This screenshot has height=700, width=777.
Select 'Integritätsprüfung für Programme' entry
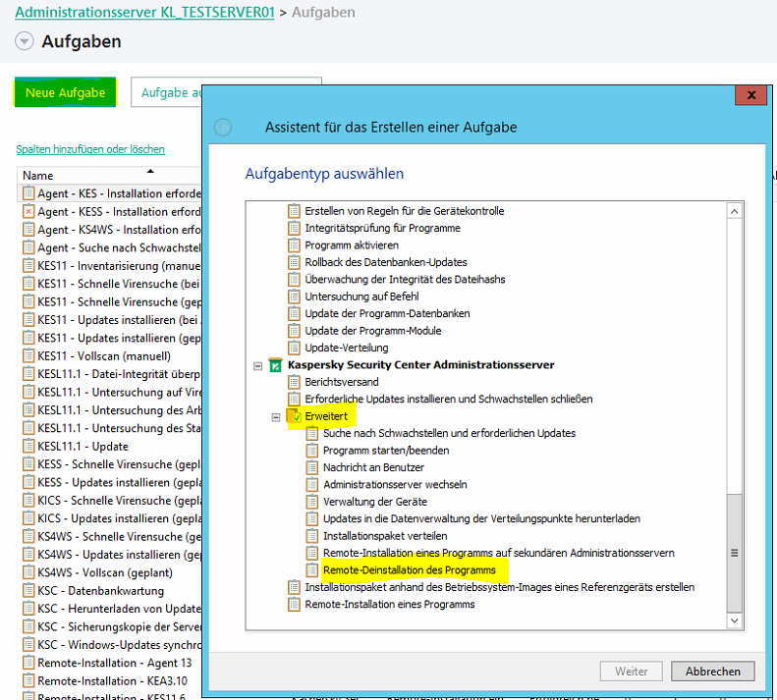click(382, 228)
